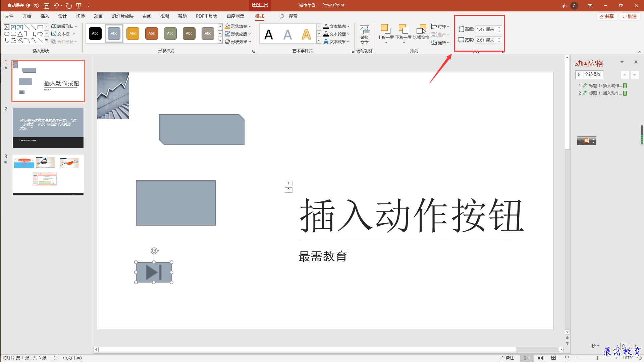This screenshot has width=644, height=362.
Task: Select animation item 2 标题 1
Action: (602, 93)
